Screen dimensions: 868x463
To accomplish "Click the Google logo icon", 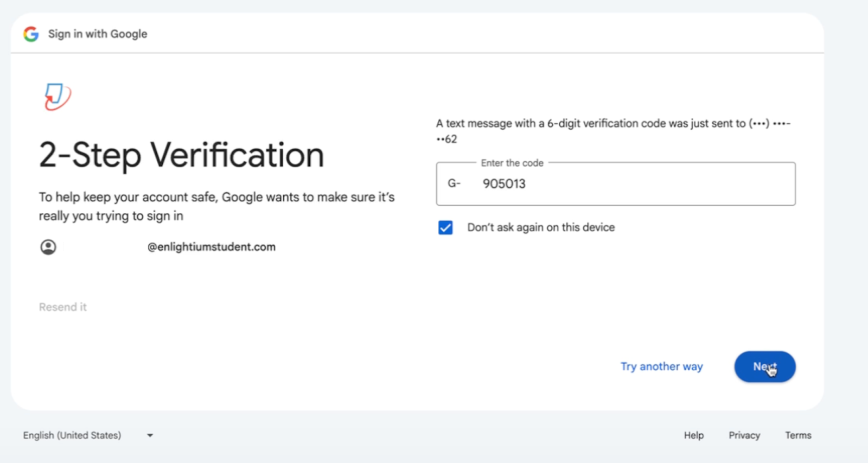I will tap(31, 34).
